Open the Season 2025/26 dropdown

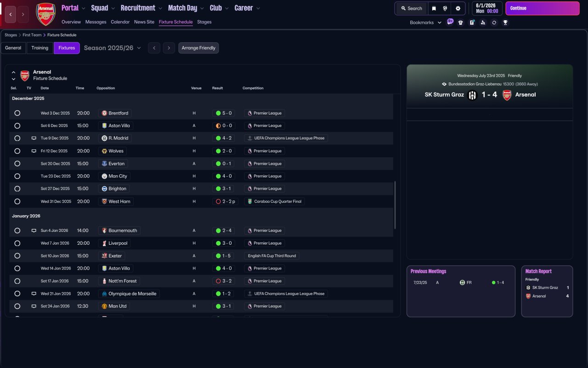tap(113, 48)
